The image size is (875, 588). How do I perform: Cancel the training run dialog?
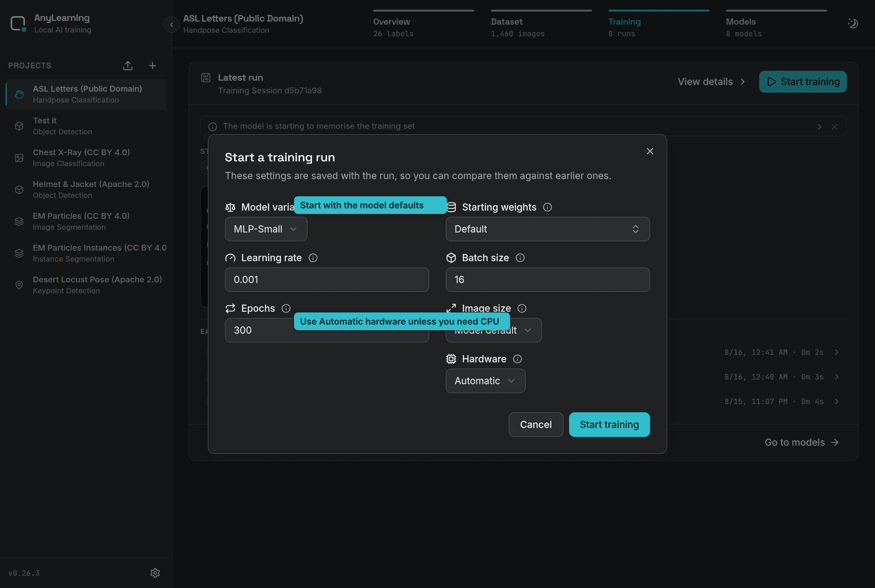click(536, 424)
